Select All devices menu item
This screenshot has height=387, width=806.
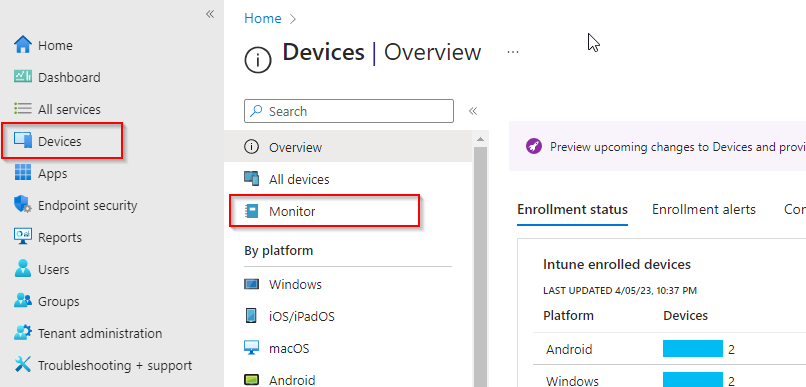point(348,179)
